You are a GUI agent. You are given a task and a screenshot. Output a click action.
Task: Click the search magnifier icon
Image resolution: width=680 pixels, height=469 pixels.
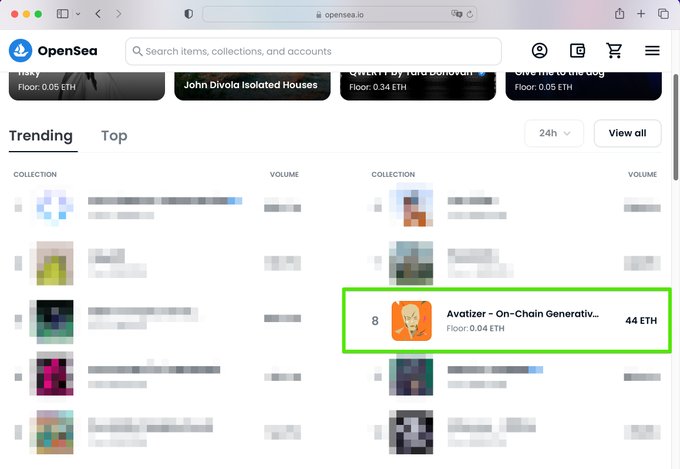coord(137,51)
